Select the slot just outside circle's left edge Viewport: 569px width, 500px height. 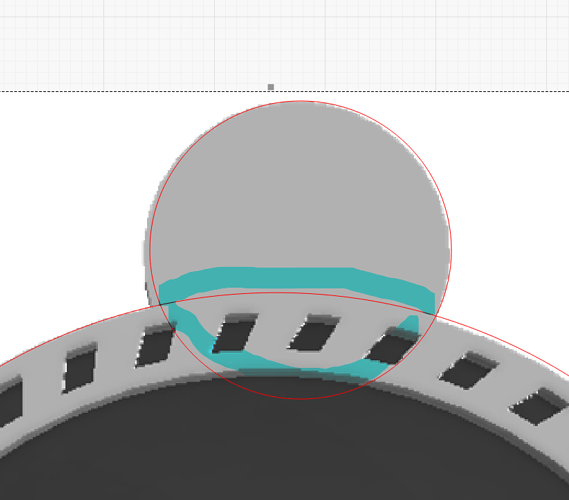155,345
